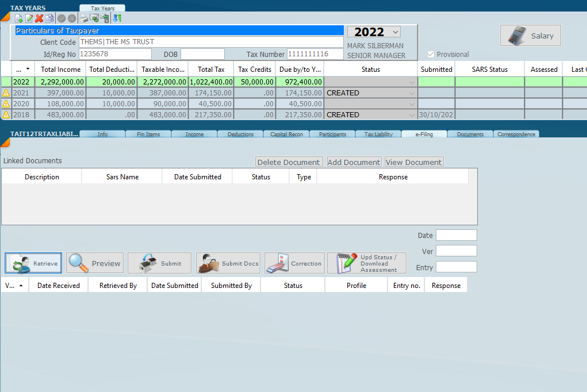Click the copy record toolbar icon

[49, 18]
